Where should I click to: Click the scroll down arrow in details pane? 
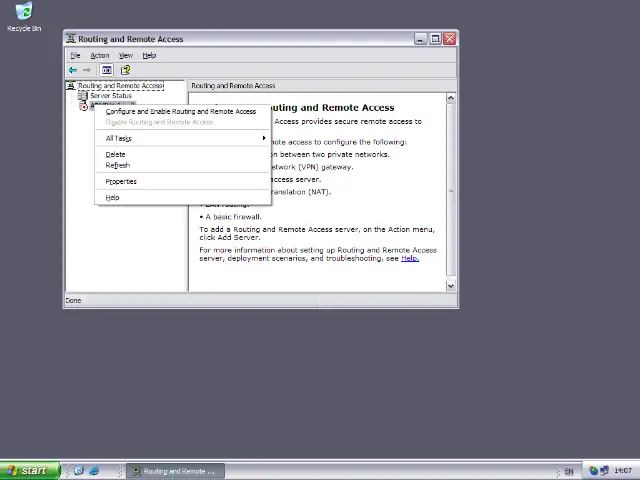click(451, 286)
